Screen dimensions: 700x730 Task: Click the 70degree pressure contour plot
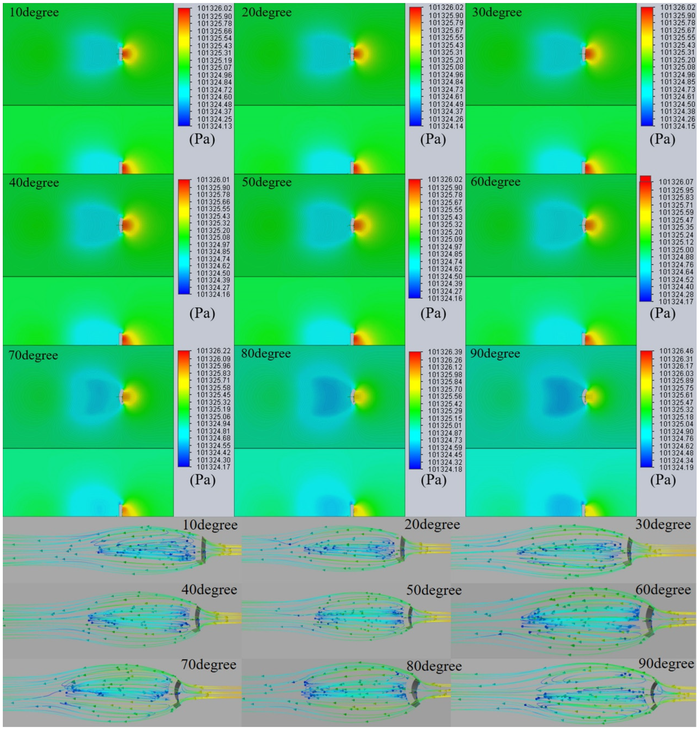[88, 431]
